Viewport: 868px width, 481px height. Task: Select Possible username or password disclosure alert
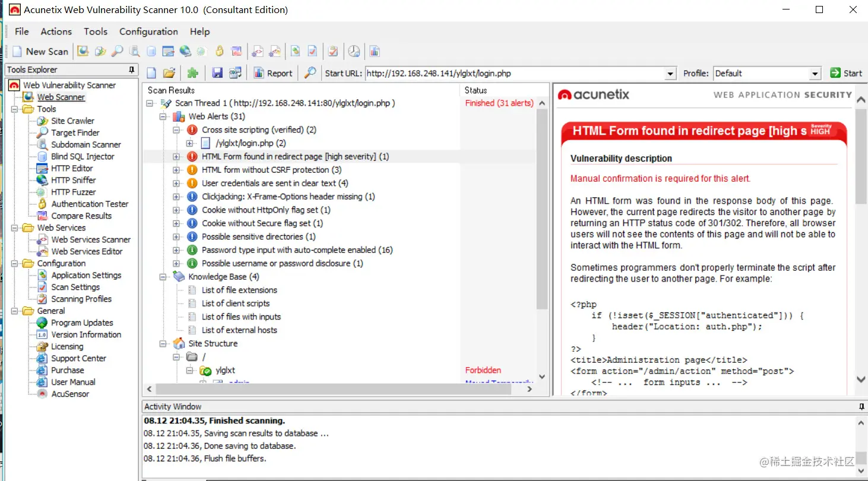point(282,263)
